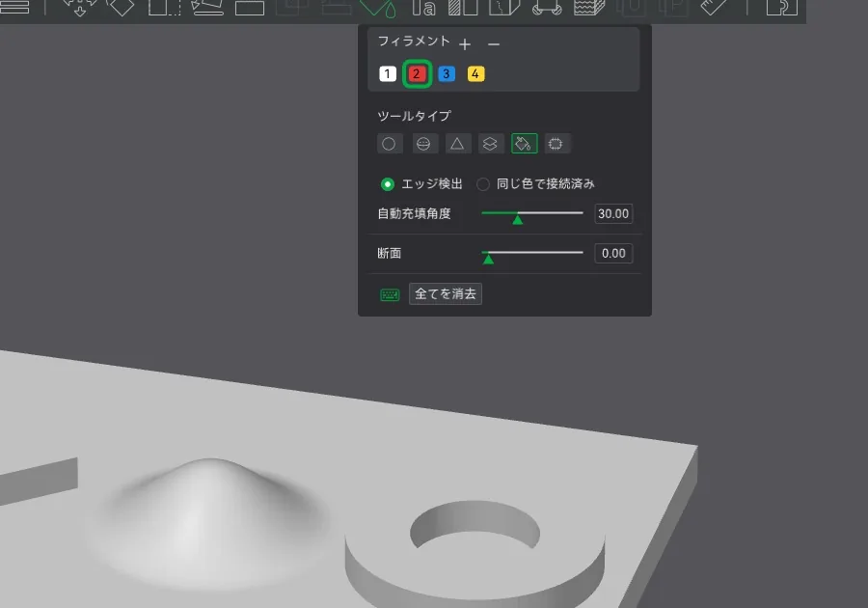Select the Rotate diamond tool in toolbar
The image size is (868, 608).
coord(121,8)
